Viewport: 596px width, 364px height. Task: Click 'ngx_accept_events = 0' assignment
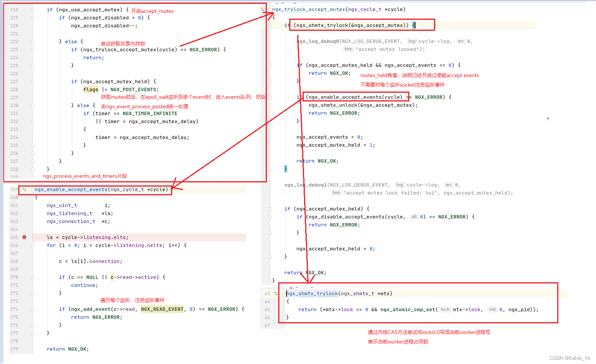[328, 137]
